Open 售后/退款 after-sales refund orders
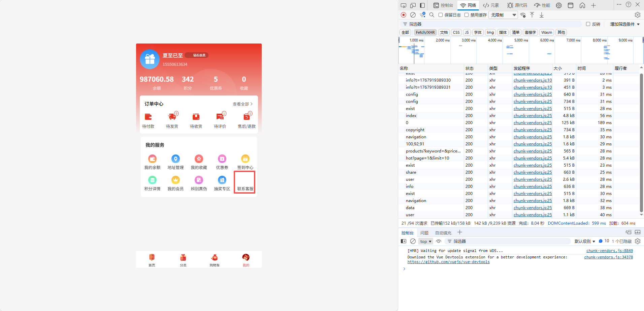This screenshot has height=311, width=644. coord(247,121)
